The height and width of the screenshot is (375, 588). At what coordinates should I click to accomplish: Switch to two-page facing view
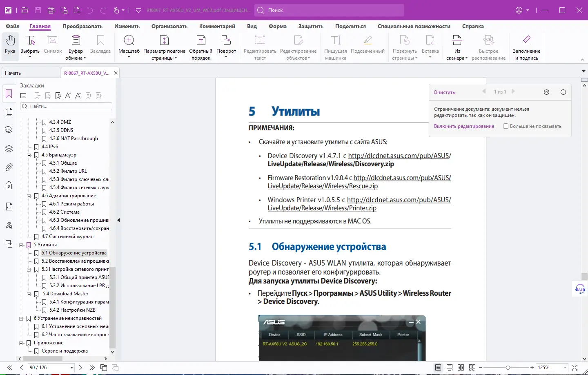point(461,368)
